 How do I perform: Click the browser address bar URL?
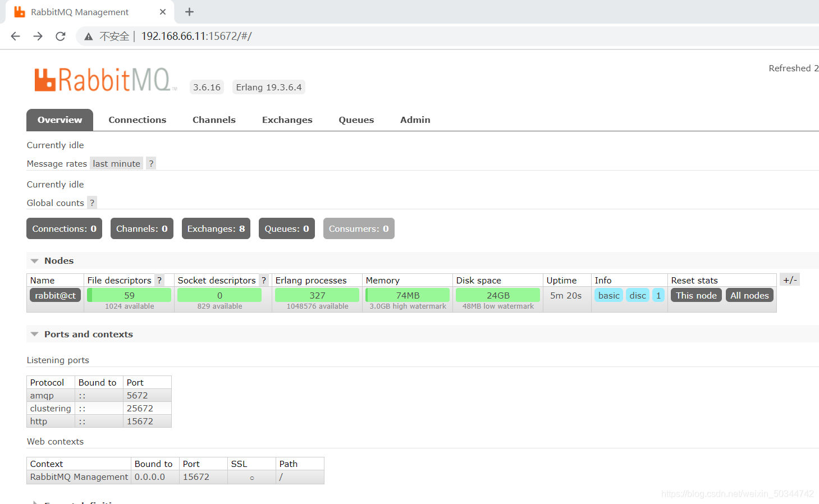pyautogui.click(x=196, y=36)
